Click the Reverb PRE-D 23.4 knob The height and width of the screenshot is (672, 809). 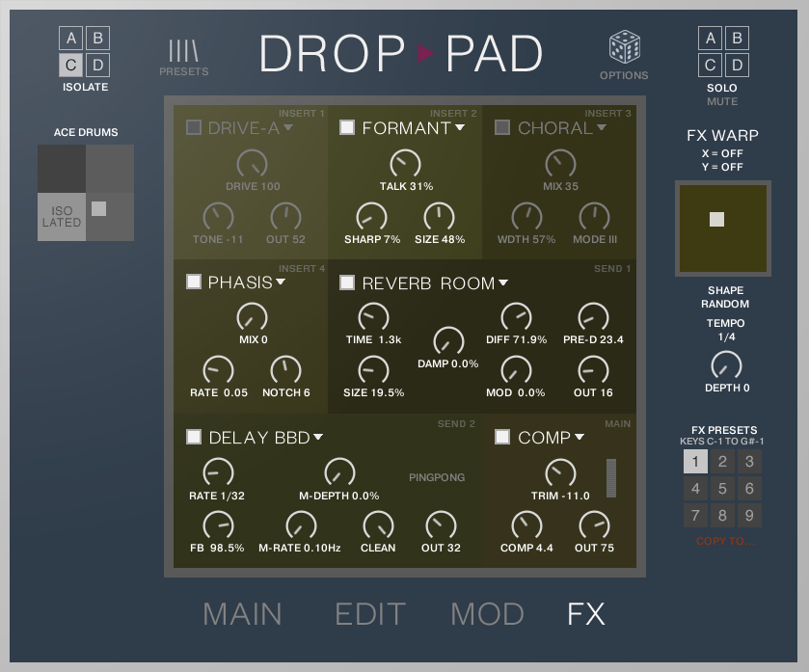[593, 317]
